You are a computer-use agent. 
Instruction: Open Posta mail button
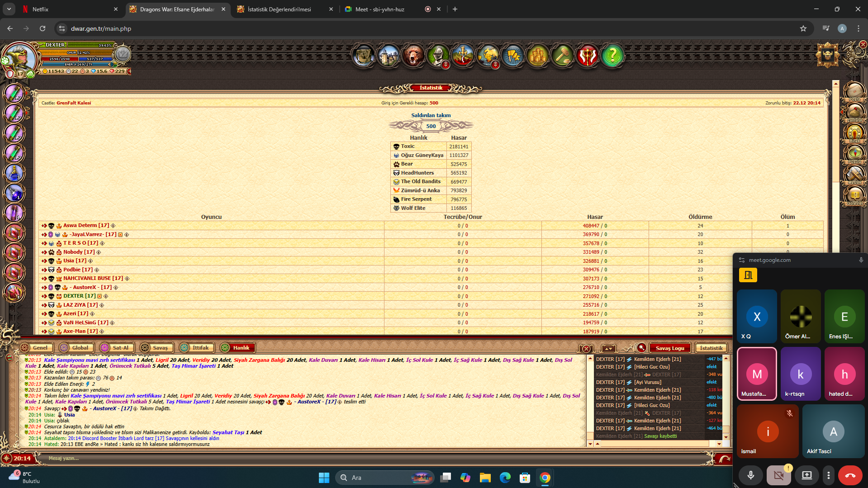pyautogui.click(x=854, y=92)
